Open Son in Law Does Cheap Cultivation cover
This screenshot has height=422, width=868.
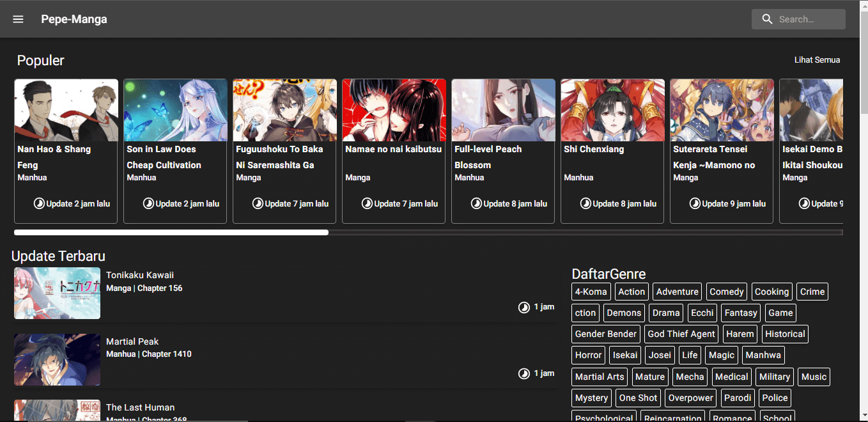175,110
